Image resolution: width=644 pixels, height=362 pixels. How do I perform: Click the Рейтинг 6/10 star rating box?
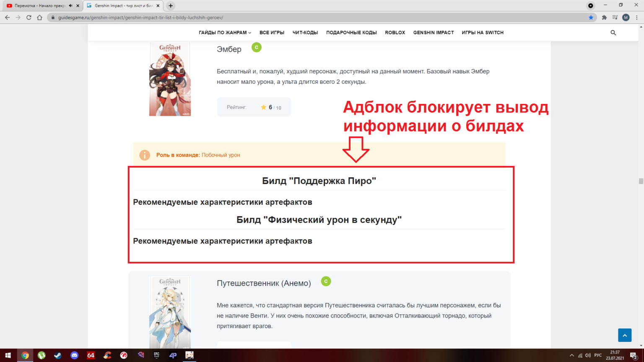254,107
